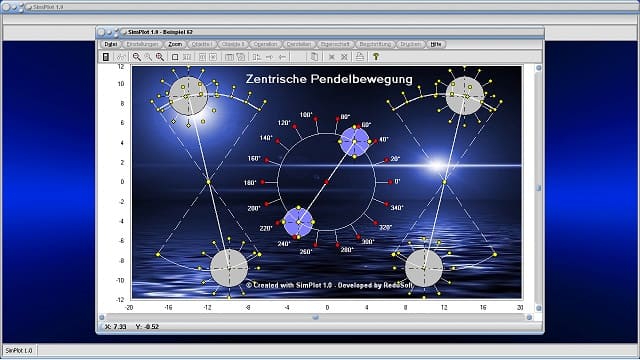Viewport: 640px width, 360px height.
Task: Click the left-pointing arrow toolbar icon
Action: (282, 57)
